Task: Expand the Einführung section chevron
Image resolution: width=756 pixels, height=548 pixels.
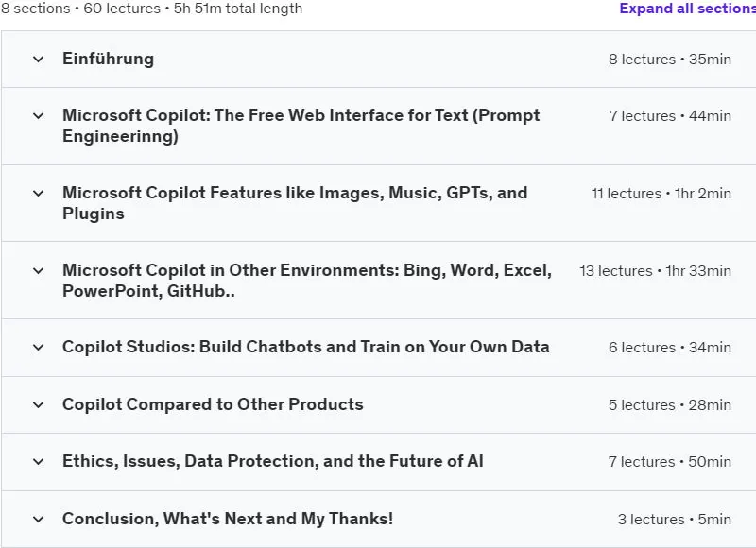Action: tap(38, 60)
